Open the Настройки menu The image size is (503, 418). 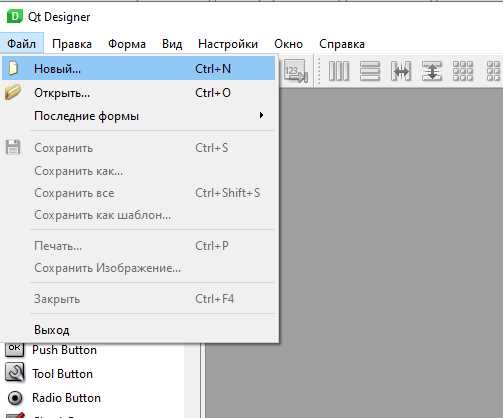(x=228, y=44)
